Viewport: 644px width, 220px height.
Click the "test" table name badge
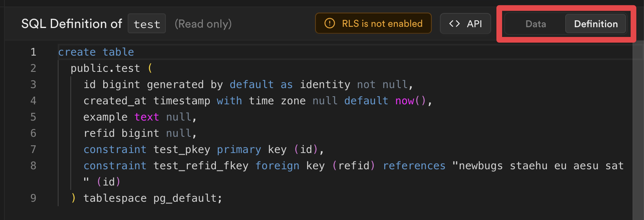click(147, 24)
